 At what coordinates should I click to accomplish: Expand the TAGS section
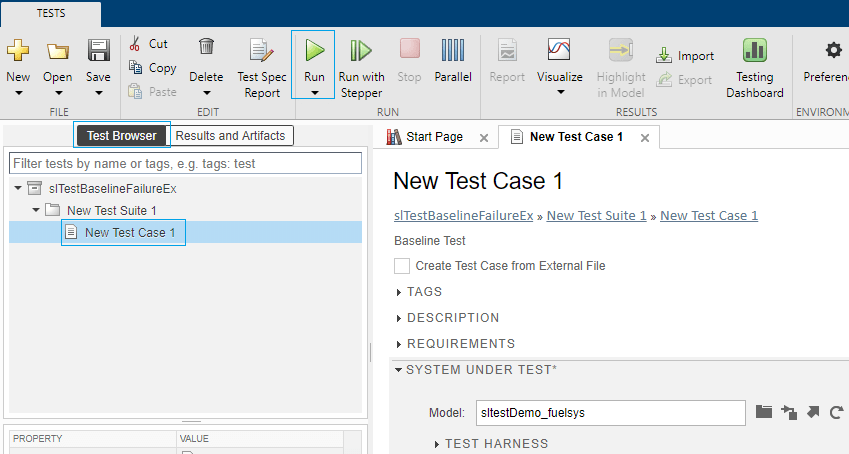click(399, 292)
